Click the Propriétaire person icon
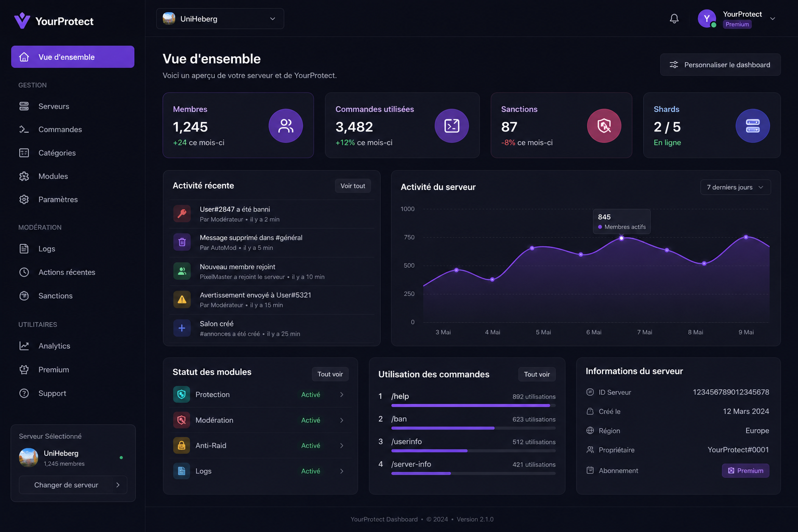Viewport: 798px width, 532px height. pos(590,450)
